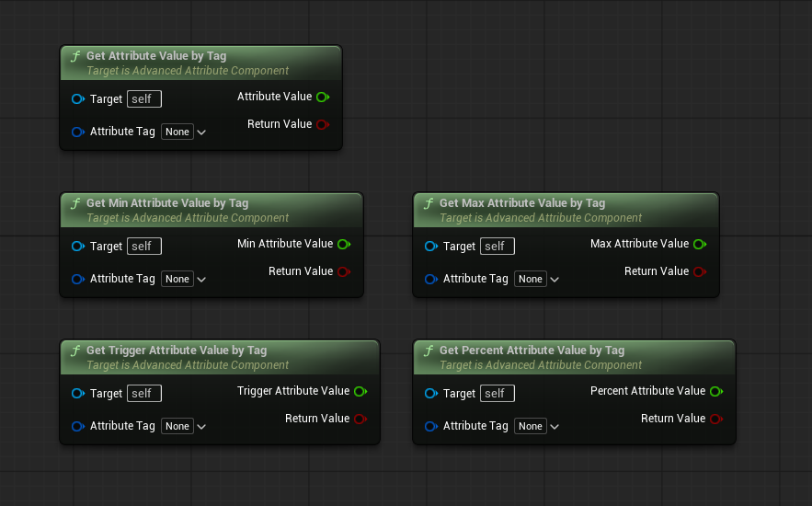Click Return Value pin on Get Min Attribute Value node
The height and width of the screenshot is (506, 812).
tap(344, 271)
